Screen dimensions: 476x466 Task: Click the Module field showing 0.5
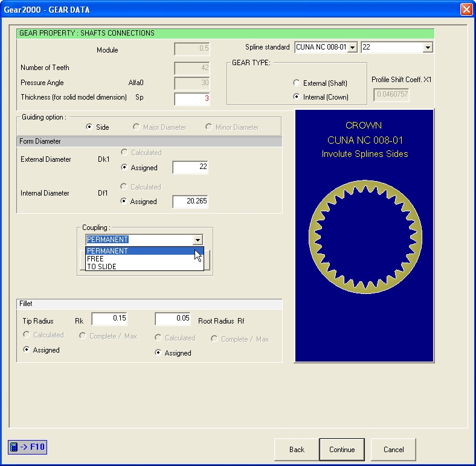click(192, 49)
